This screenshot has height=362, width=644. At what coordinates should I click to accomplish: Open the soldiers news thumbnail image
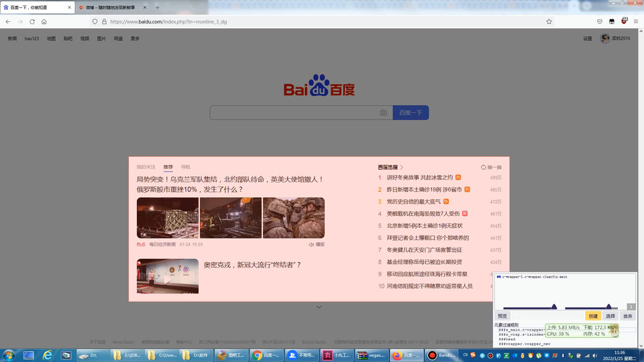pyautogui.click(x=294, y=217)
